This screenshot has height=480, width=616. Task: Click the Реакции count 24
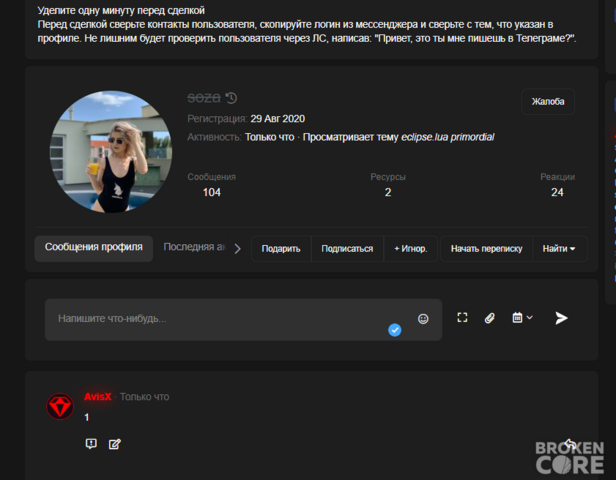coord(557,192)
